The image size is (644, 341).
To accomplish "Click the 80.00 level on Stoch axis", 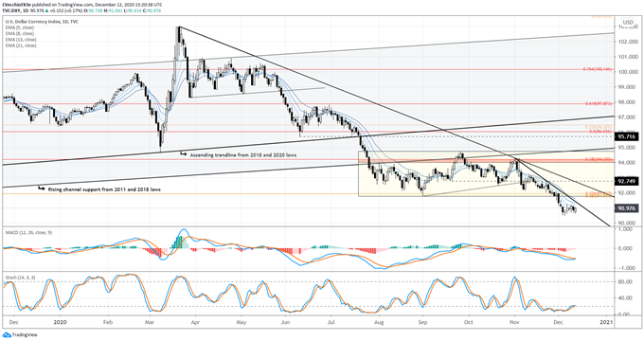I will coord(626,282).
